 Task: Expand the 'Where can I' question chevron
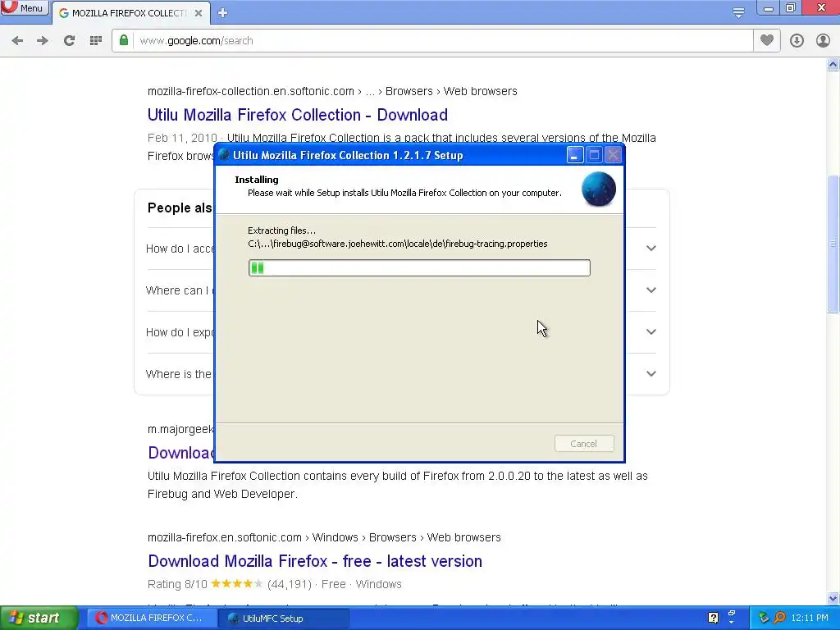[651, 290]
